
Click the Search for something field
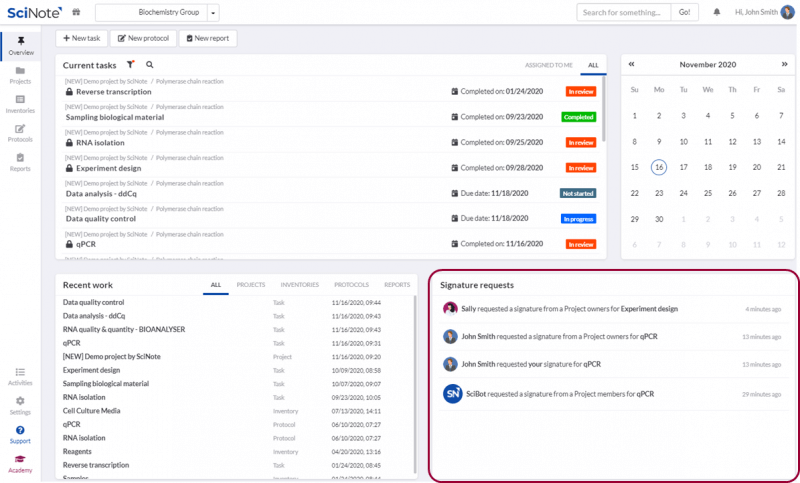pos(622,12)
